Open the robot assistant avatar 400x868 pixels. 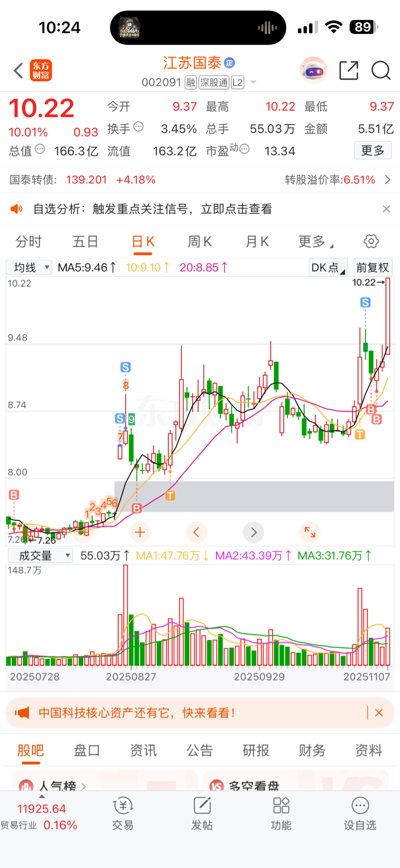click(313, 70)
